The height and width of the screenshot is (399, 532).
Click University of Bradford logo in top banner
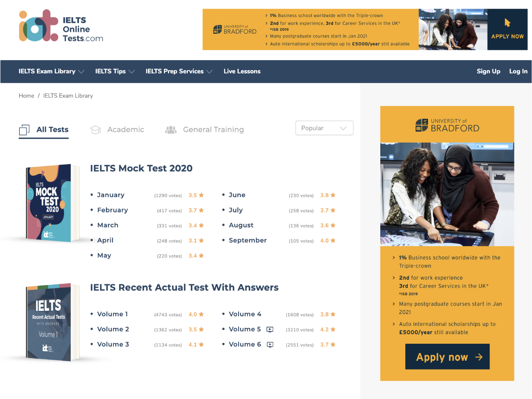click(x=235, y=30)
